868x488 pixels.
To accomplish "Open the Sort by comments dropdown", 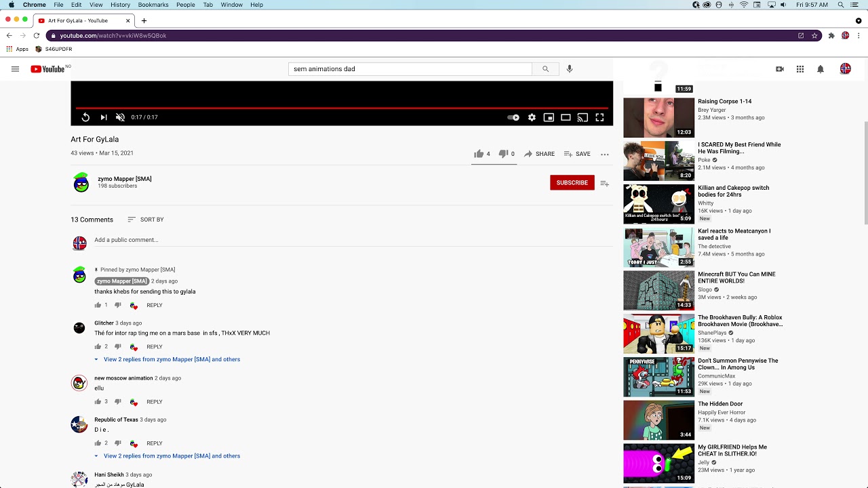I will (146, 220).
